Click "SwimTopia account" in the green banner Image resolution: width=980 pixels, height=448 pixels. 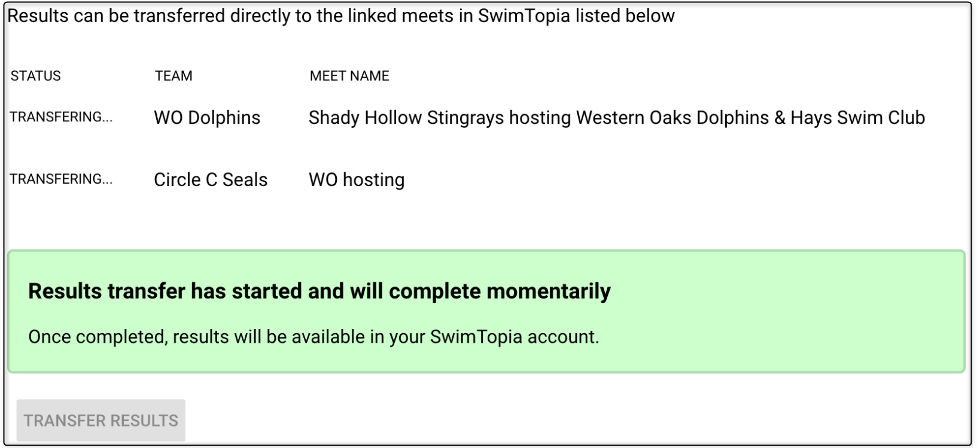click(514, 337)
